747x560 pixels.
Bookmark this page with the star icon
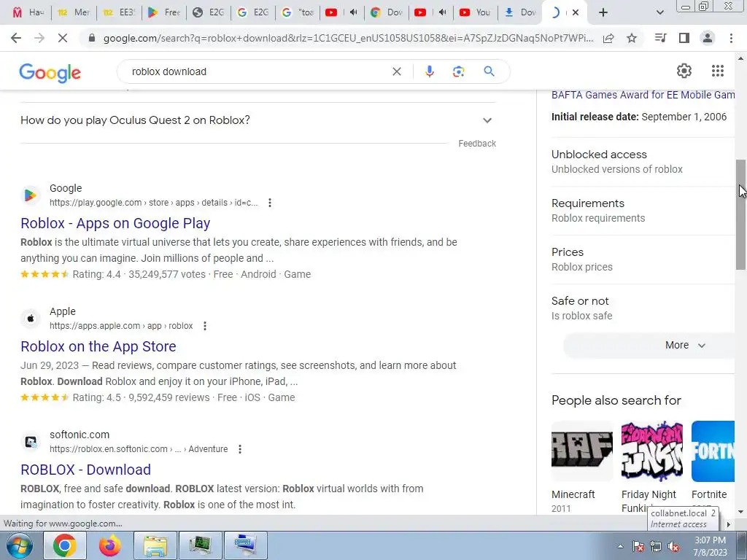click(632, 38)
